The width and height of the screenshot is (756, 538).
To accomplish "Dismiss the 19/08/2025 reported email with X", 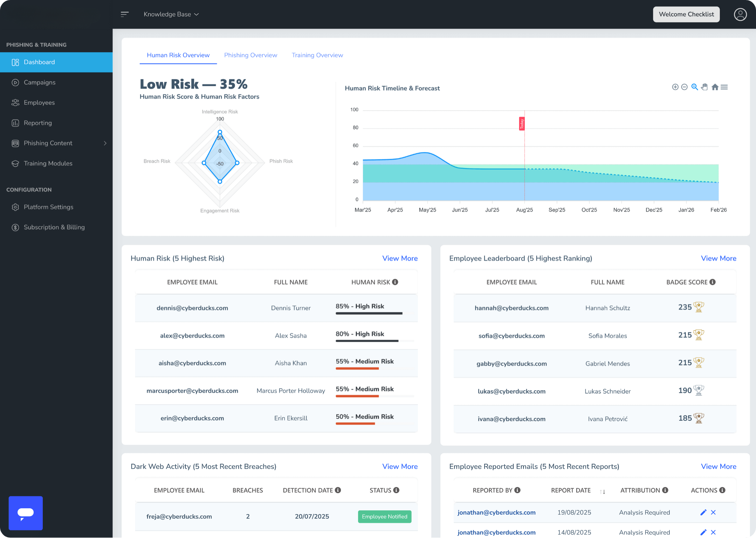I will click(x=713, y=512).
